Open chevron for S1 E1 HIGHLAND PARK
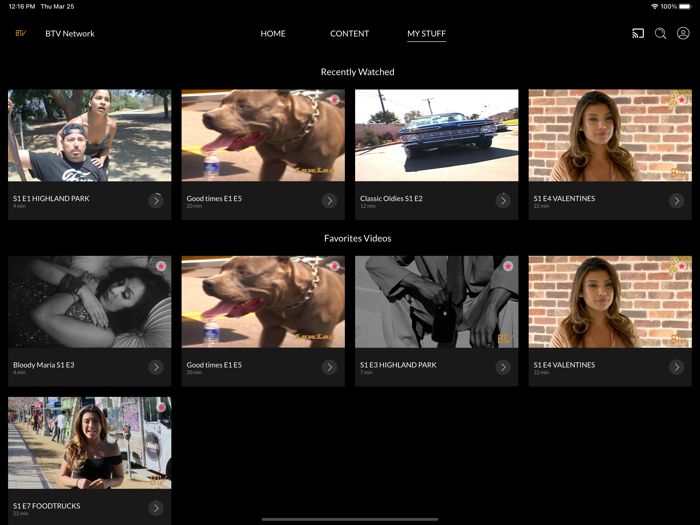 pos(156,200)
